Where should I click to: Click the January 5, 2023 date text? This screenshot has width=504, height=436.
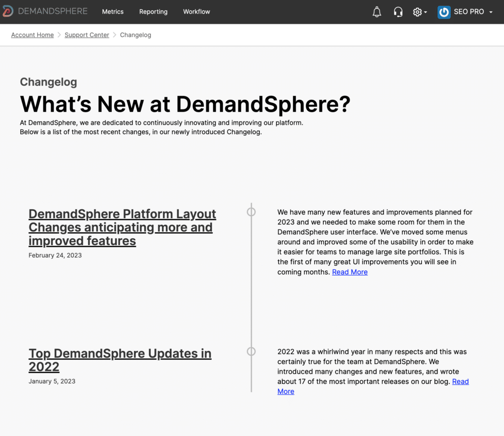coord(52,381)
